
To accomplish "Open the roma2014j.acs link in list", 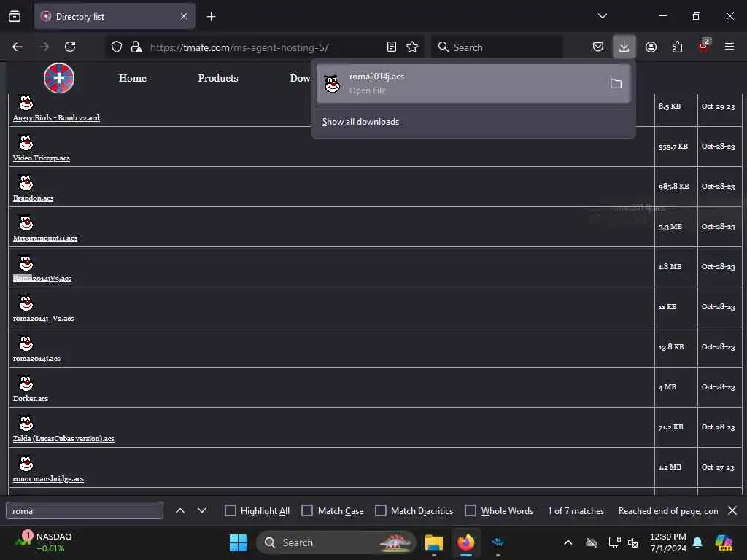I will (36, 359).
